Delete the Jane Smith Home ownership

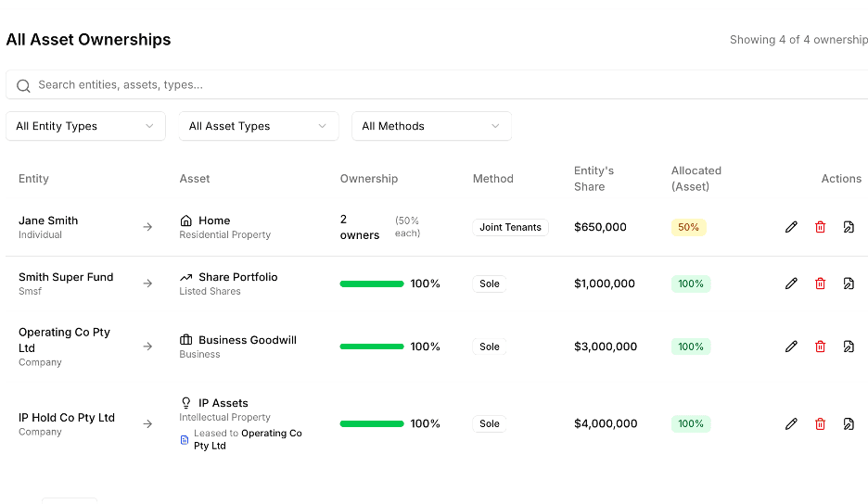point(821,227)
